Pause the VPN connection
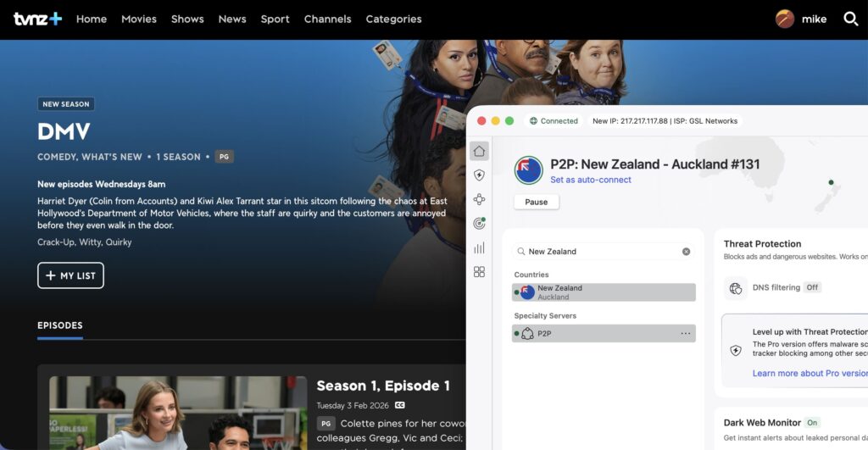The image size is (868, 450). tap(536, 202)
